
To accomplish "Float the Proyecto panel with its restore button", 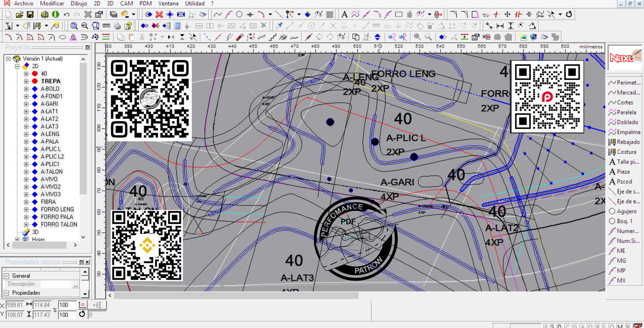I will (88, 47).
